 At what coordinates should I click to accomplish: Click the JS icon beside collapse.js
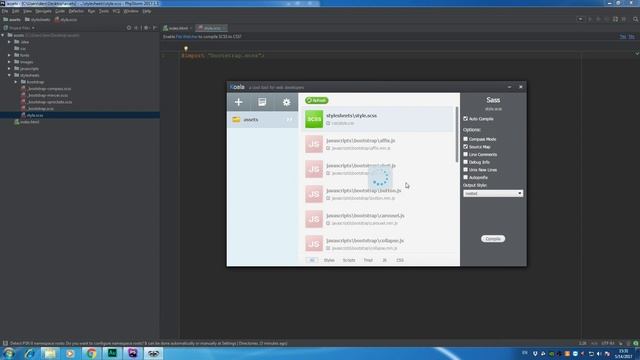click(x=314, y=243)
